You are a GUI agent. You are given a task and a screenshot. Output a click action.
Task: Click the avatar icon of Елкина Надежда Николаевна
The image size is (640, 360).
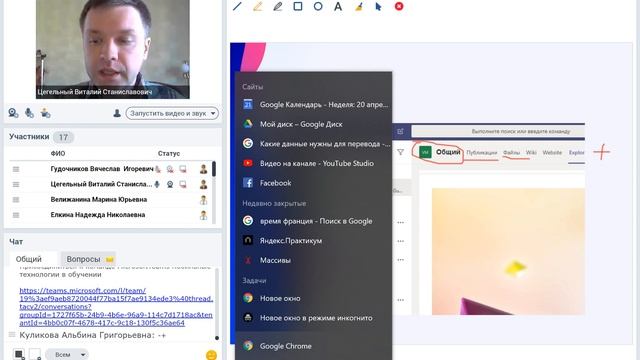[x=203, y=215]
